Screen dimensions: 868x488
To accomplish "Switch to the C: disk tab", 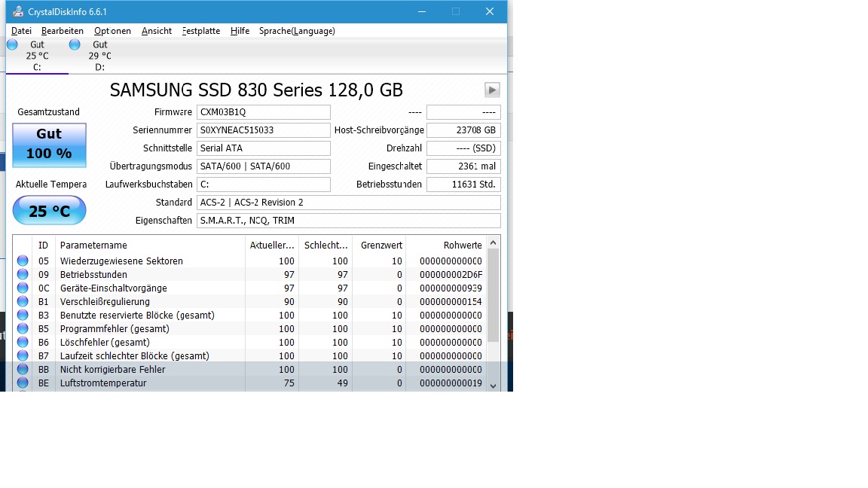I will coord(37,56).
